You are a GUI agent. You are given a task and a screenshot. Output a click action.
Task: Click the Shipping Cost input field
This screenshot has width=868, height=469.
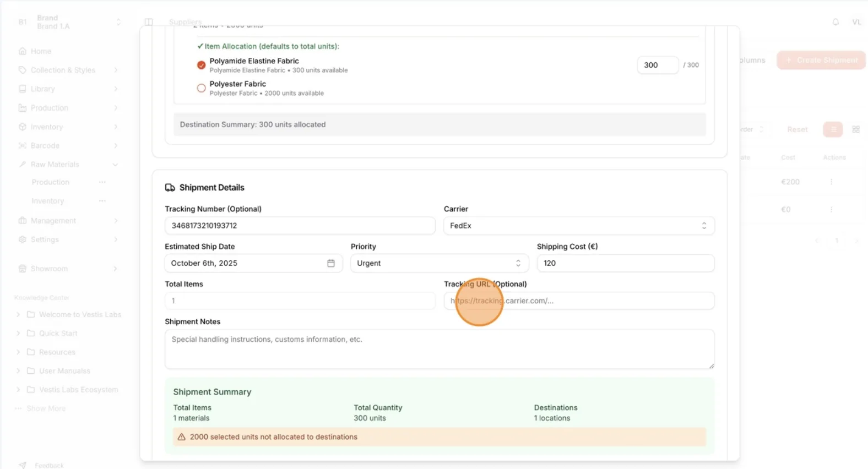pyautogui.click(x=626, y=263)
